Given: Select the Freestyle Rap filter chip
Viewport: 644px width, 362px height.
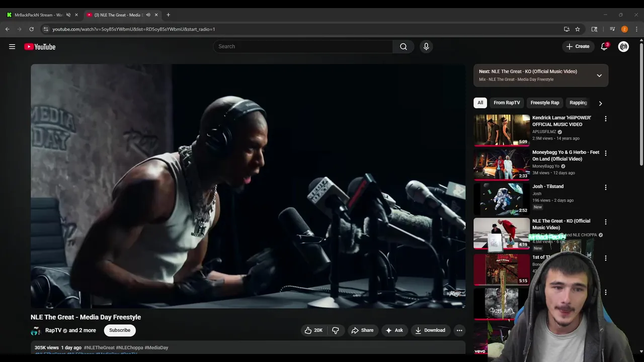Looking at the screenshot, I should pyautogui.click(x=545, y=103).
